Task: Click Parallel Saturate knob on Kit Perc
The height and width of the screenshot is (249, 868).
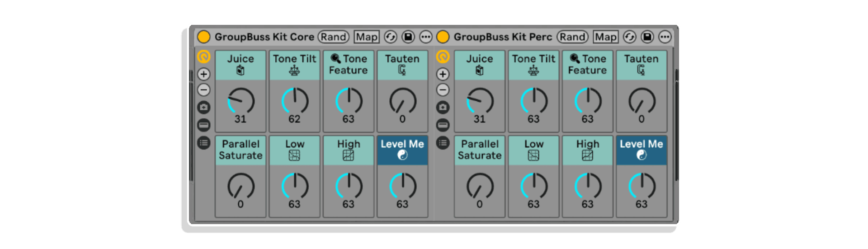Action: click(x=480, y=186)
